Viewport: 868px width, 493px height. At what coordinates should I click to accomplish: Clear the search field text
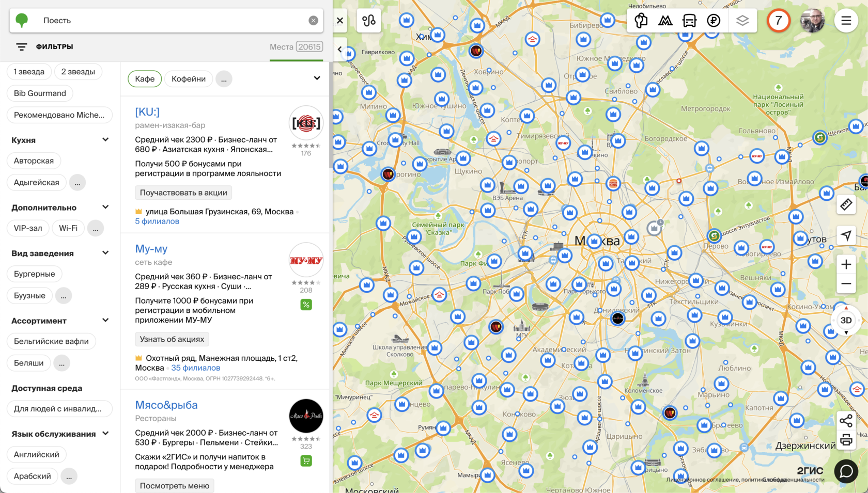(313, 21)
